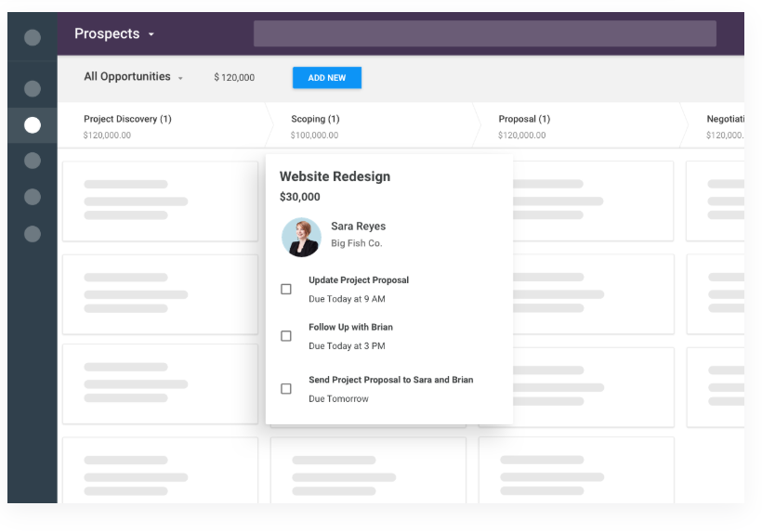Check the Follow Up with Brian task
The width and height of the screenshot is (762, 532).
point(286,336)
